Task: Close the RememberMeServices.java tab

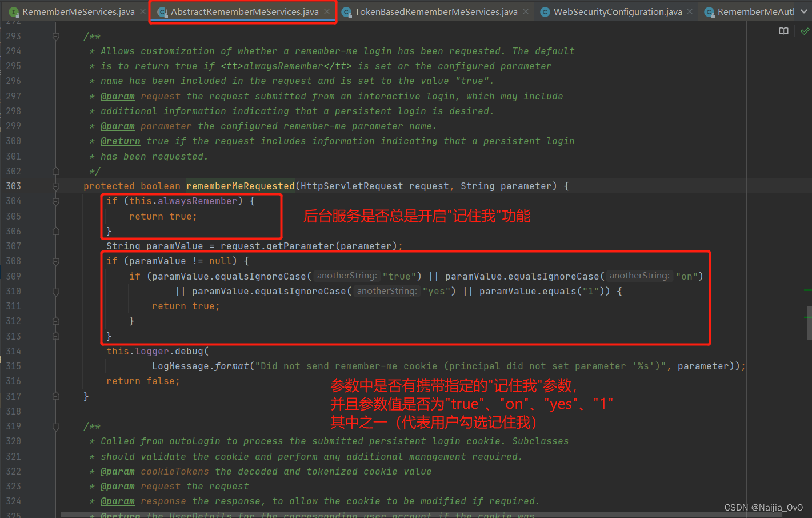Action: coord(143,11)
